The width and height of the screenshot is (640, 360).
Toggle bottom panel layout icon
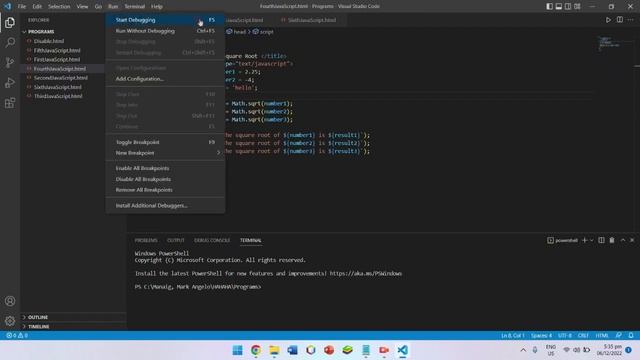(x=559, y=6)
